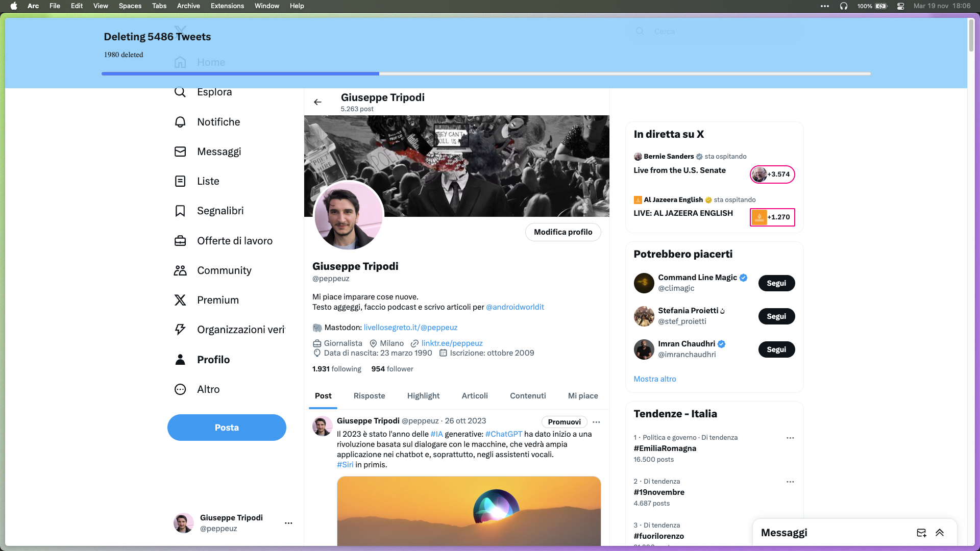Click the Promuovi button on the post
The width and height of the screenshot is (980, 551).
[564, 422]
